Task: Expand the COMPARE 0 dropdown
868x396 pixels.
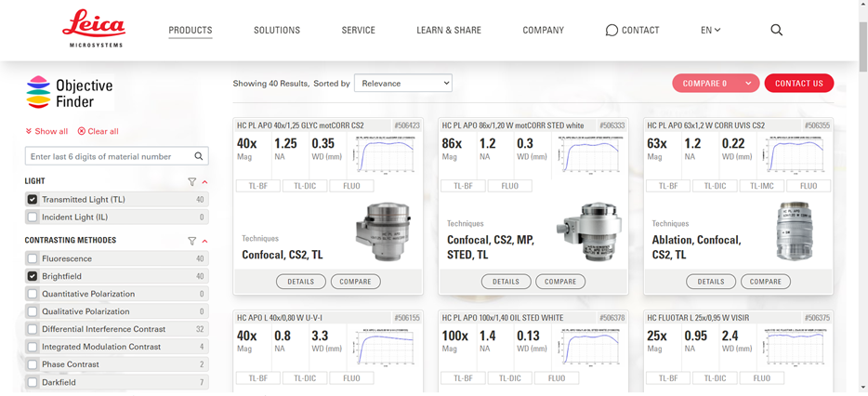Action: click(716, 83)
